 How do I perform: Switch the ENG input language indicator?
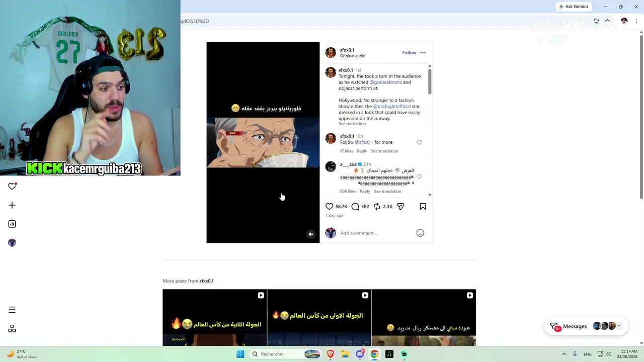[x=588, y=354]
